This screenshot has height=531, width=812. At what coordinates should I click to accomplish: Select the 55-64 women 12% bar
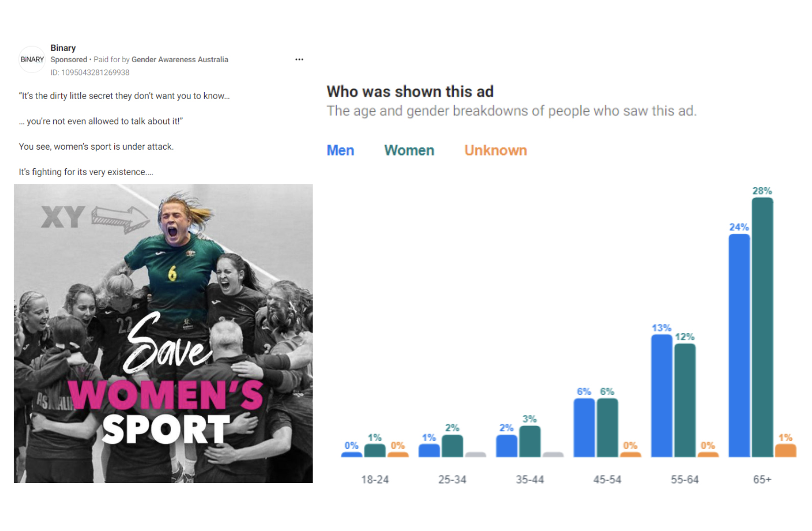point(685,400)
